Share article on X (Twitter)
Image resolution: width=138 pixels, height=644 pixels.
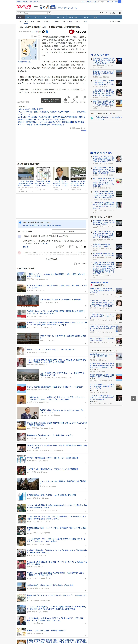pos(43,32)
